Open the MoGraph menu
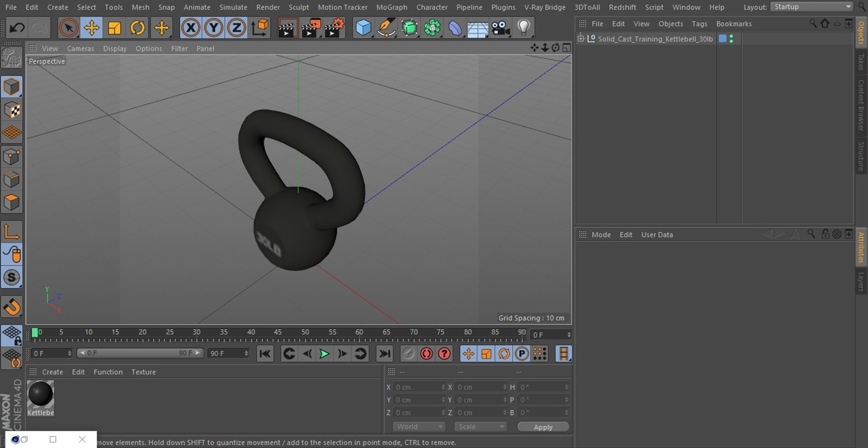This screenshot has width=868, height=448. pos(392,7)
